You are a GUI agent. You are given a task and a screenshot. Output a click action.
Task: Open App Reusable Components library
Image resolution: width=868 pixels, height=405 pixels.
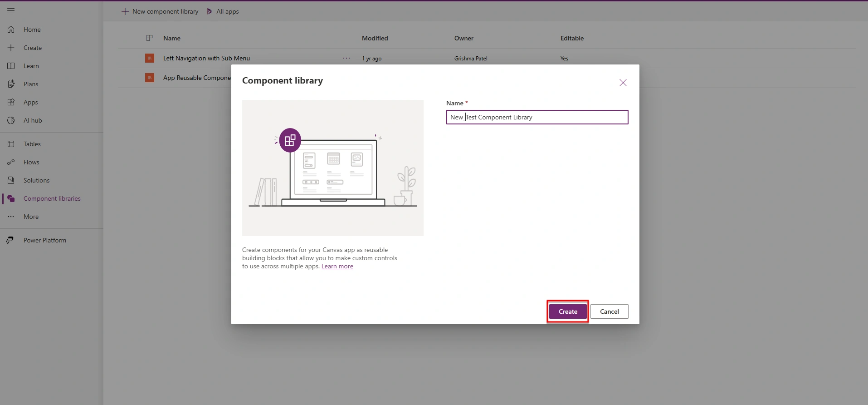coord(197,78)
